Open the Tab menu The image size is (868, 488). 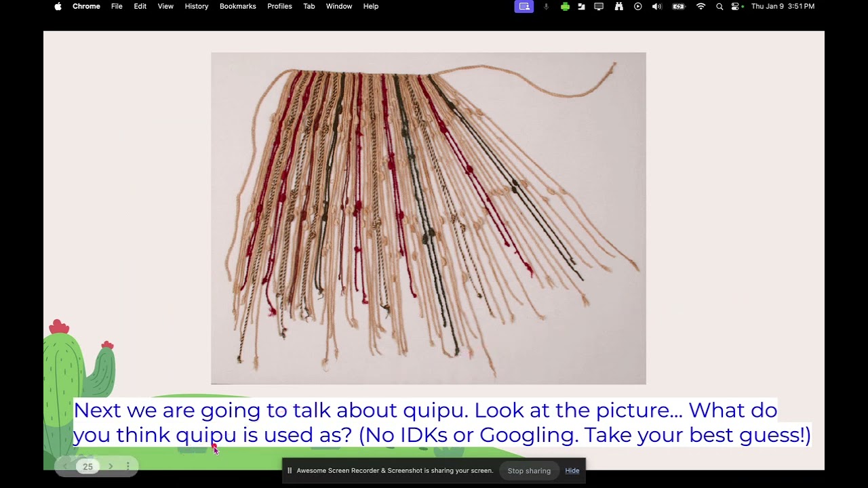pos(309,6)
